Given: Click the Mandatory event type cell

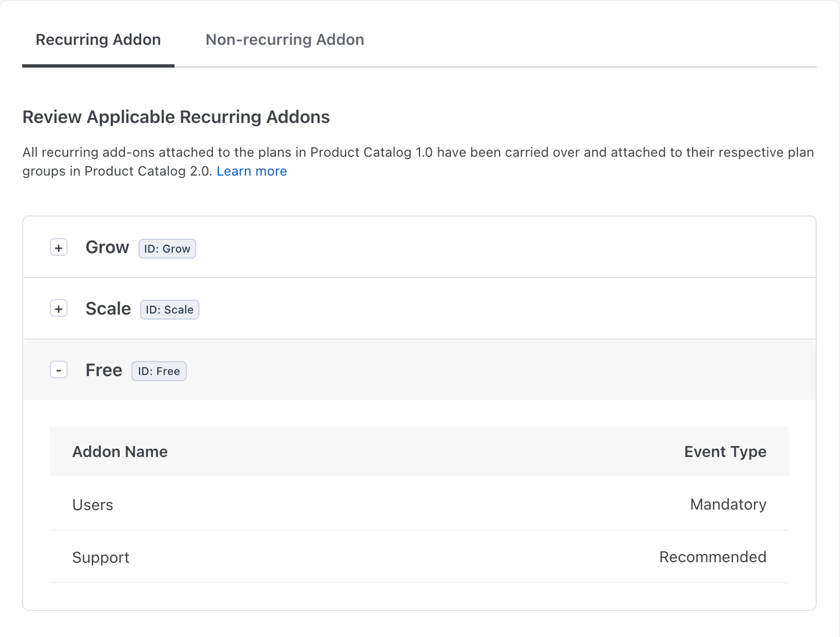Looking at the screenshot, I should (x=728, y=505).
